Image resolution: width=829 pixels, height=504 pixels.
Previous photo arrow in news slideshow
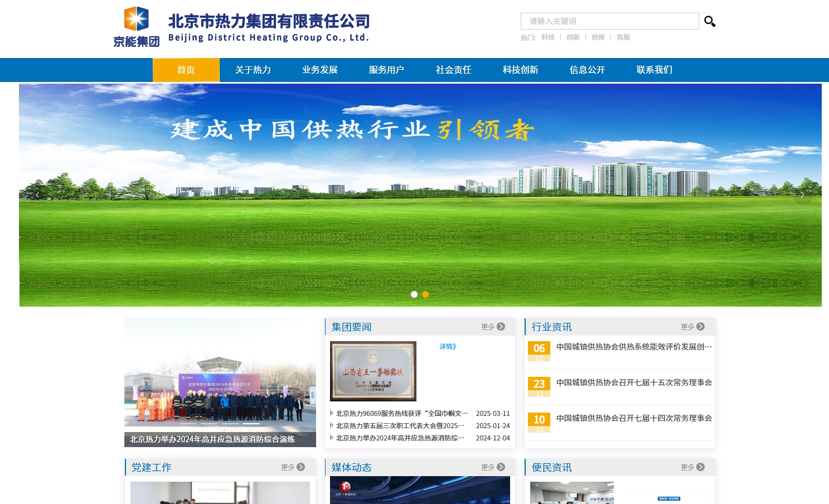coord(143,382)
